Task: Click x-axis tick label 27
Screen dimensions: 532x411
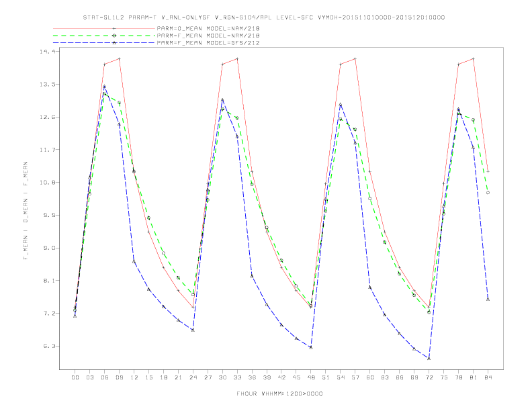Action: (208, 377)
